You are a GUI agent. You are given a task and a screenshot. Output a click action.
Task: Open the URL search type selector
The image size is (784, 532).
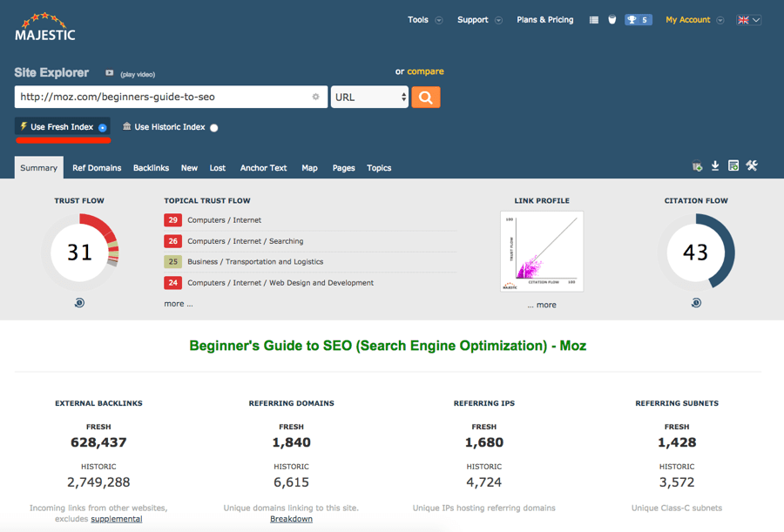pyautogui.click(x=369, y=97)
